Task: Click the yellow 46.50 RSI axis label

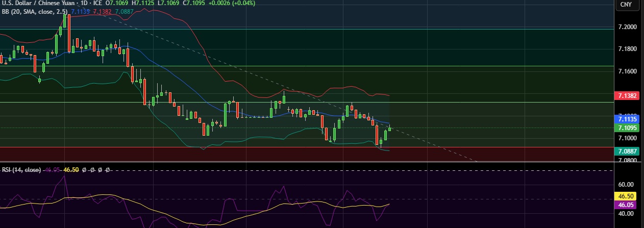Action: 626,196
